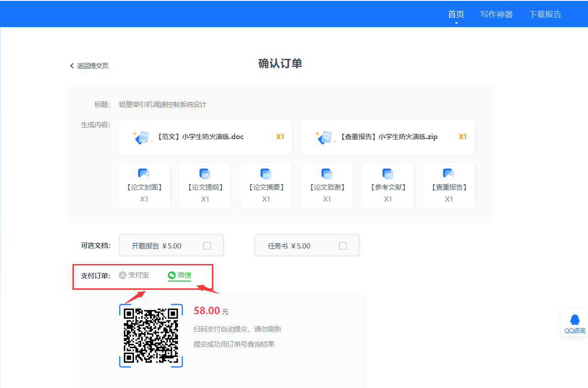Click the 确认订单 page heading
This screenshot has height=388, width=588.
coord(280,64)
